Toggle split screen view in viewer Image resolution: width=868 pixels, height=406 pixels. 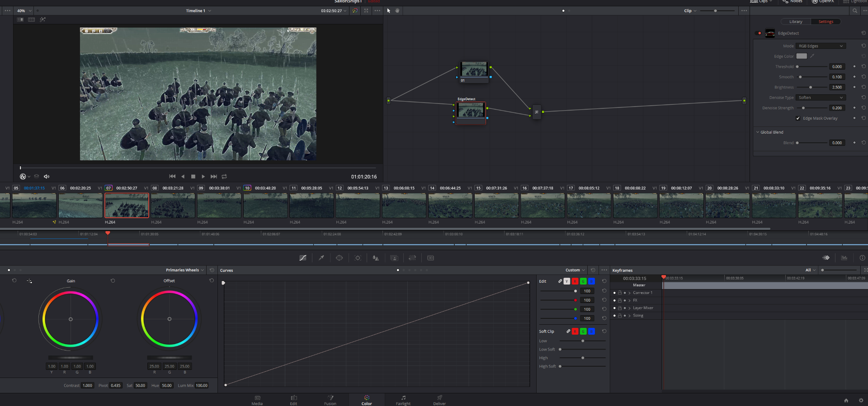(x=31, y=20)
